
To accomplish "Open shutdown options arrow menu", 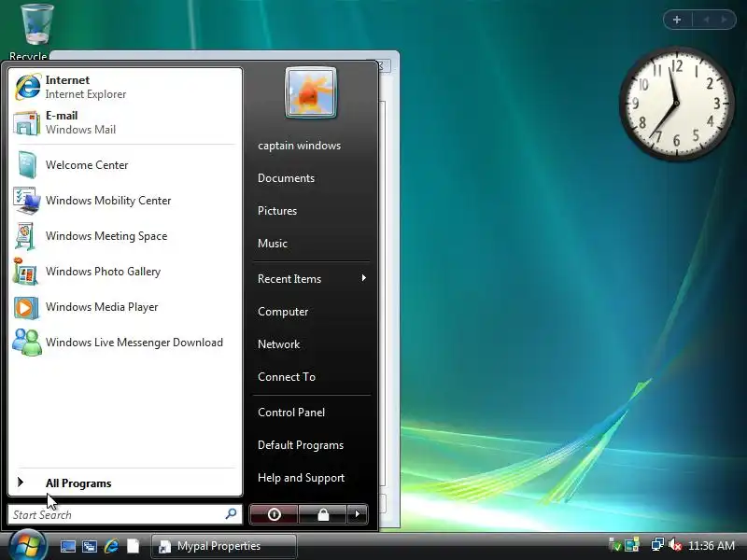I will tap(358, 514).
